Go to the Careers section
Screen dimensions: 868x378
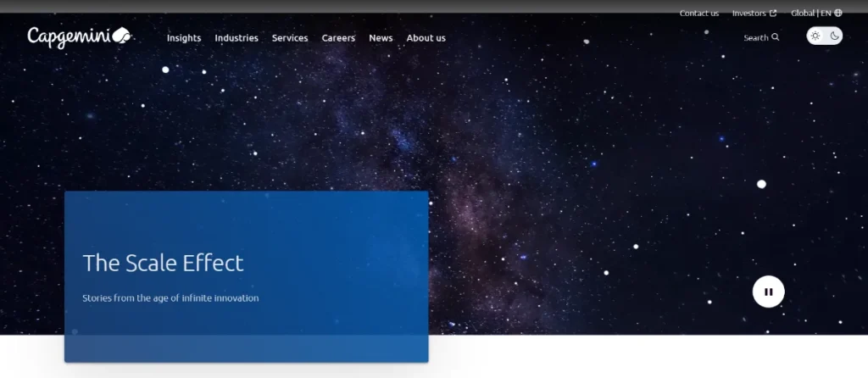click(338, 38)
